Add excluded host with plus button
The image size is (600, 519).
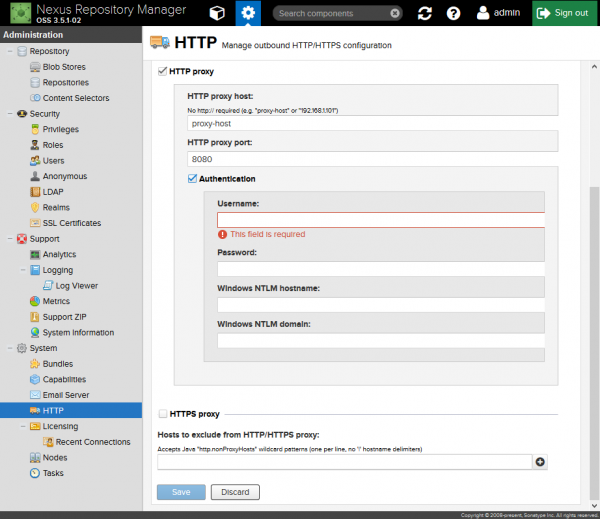(x=540, y=462)
